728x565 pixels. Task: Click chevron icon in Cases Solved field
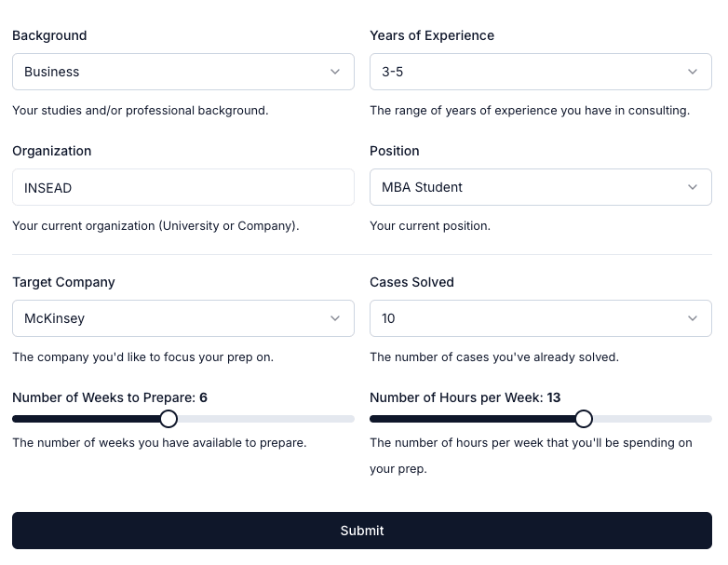[693, 318]
